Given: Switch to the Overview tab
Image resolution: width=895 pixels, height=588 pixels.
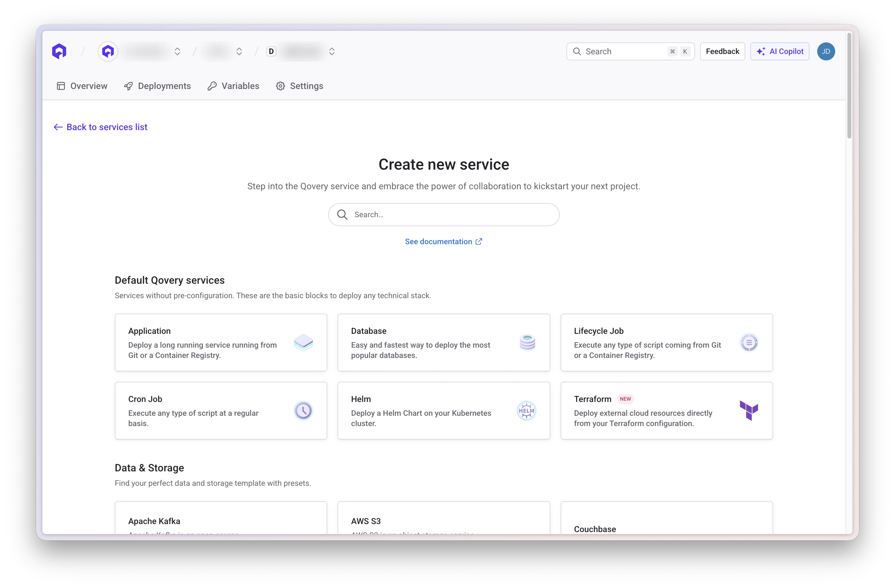Looking at the screenshot, I should [82, 86].
